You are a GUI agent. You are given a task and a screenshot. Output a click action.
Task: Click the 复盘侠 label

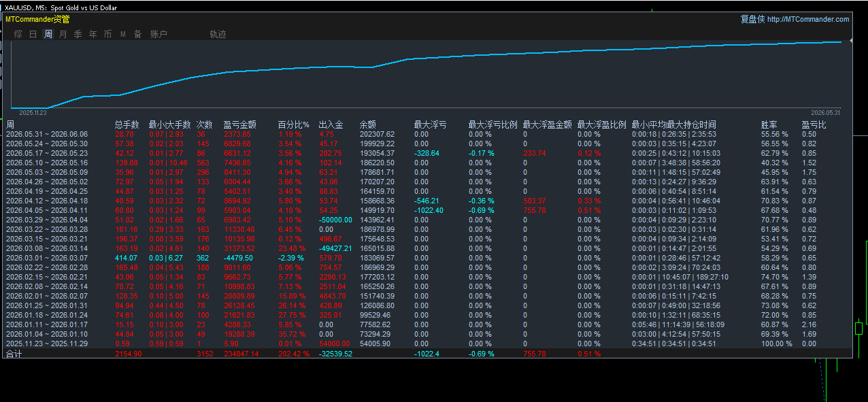(752, 19)
